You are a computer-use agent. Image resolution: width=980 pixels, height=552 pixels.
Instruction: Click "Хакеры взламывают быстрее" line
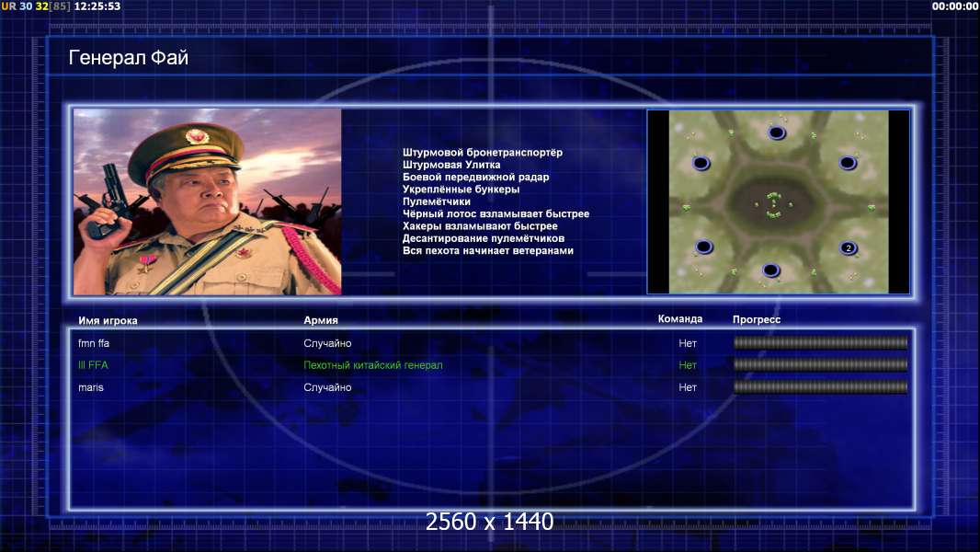click(480, 226)
